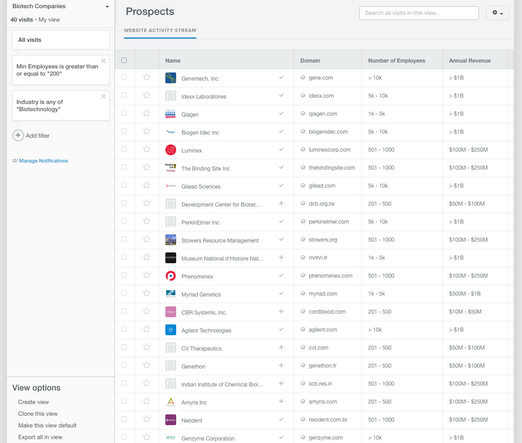Check the The Binding Site Inc checkbox

pyautogui.click(x=124, y=167)
